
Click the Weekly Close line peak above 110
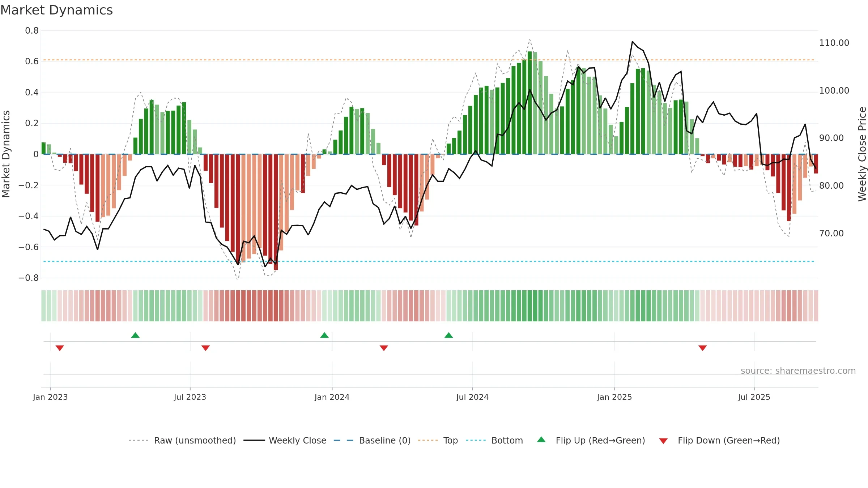pyautogui.click(x=632, y=42)
